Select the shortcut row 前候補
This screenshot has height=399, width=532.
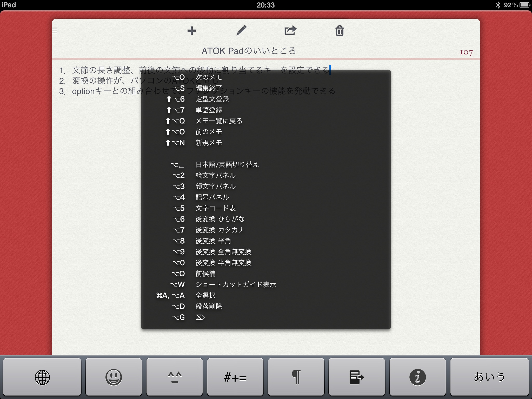[x=266, y=274]
